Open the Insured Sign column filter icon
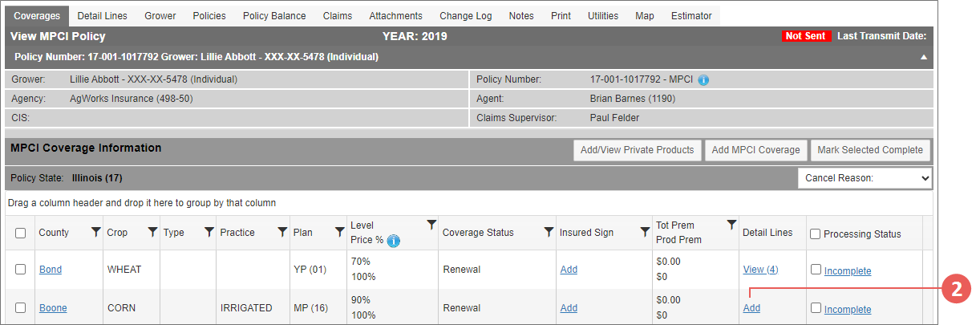This screenshot has height=325, width=980. (x=645, y=232)
